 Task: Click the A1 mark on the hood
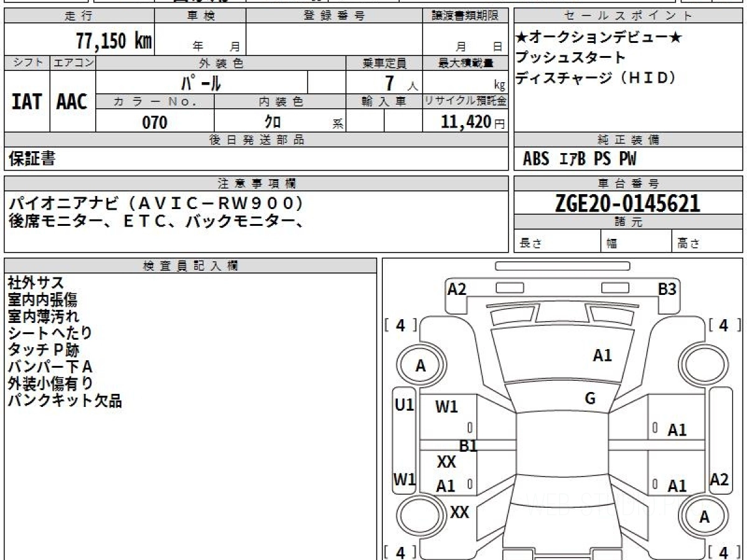pyautogui.click(x=602, y=356)
